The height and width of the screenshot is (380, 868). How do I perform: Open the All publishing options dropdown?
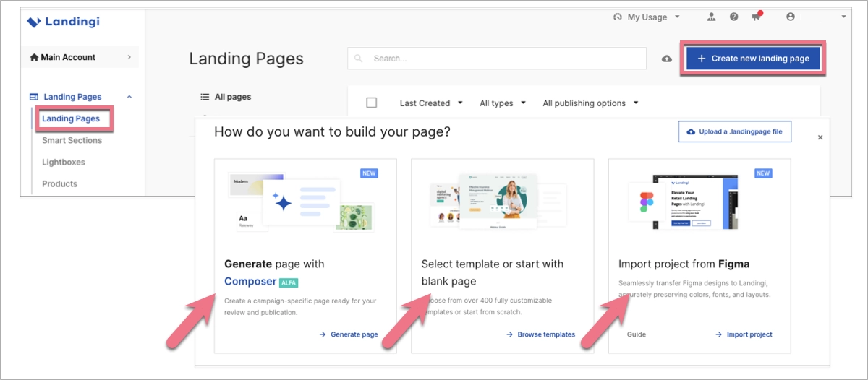(591, 103)
